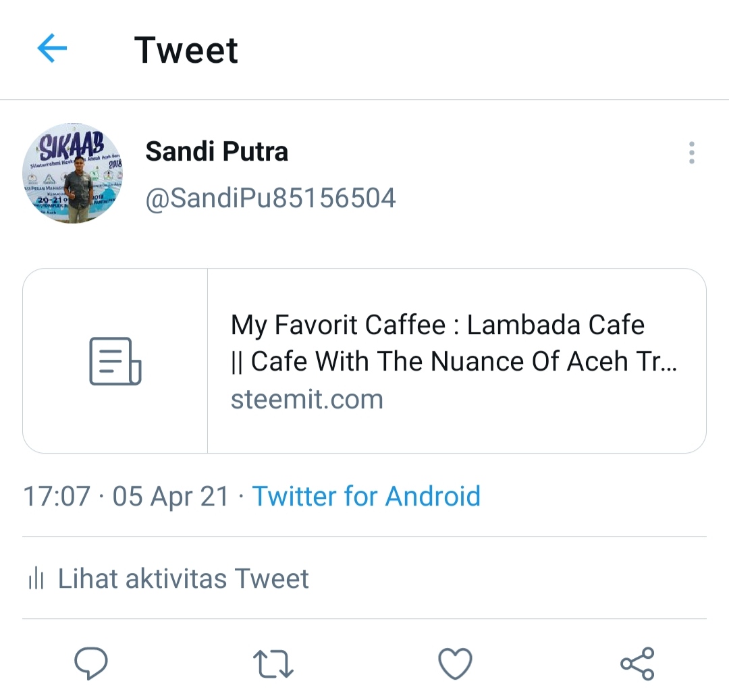Open Twitter for Android source link

click(367, 496)
